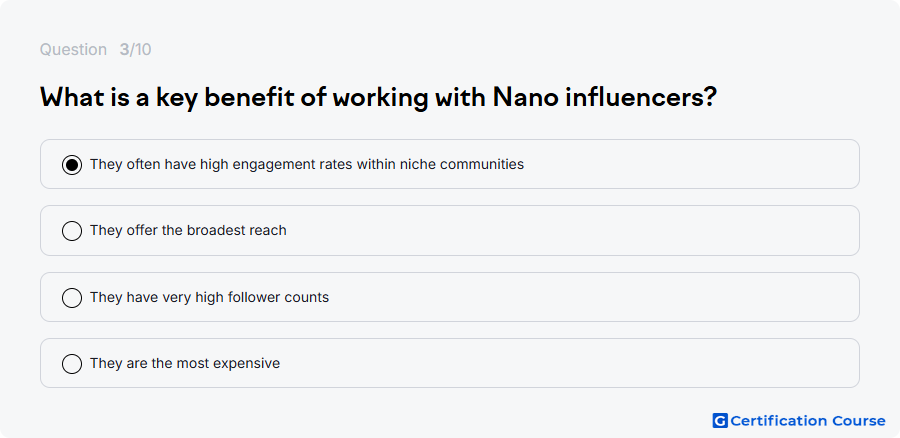Click the gray 'Question' label

tap(73, 50)
